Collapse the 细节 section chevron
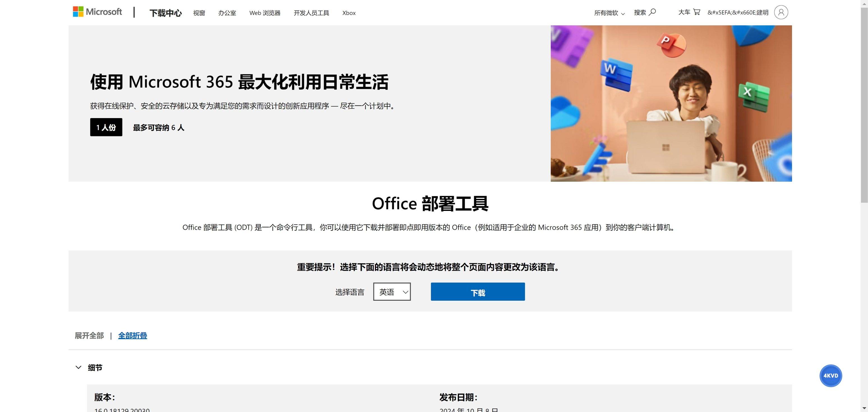868x412 pixels. 79,367
